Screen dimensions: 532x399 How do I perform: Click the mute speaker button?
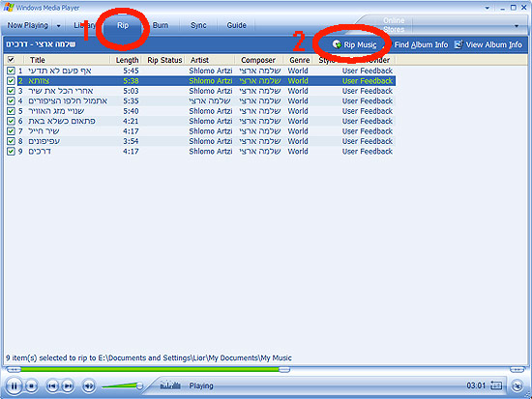click(x=89, y=385)
